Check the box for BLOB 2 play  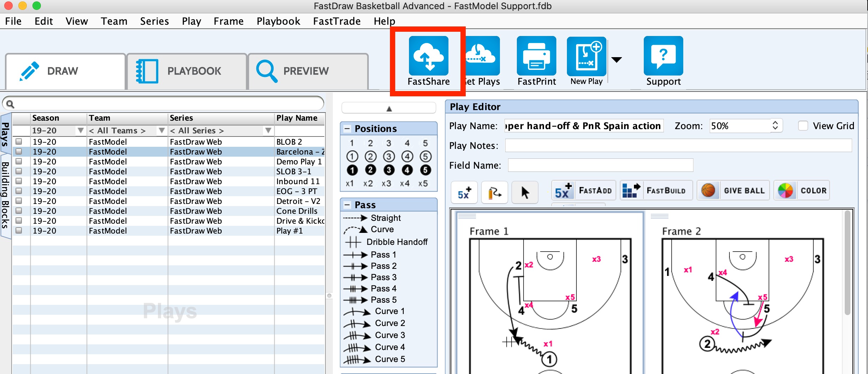19,142
